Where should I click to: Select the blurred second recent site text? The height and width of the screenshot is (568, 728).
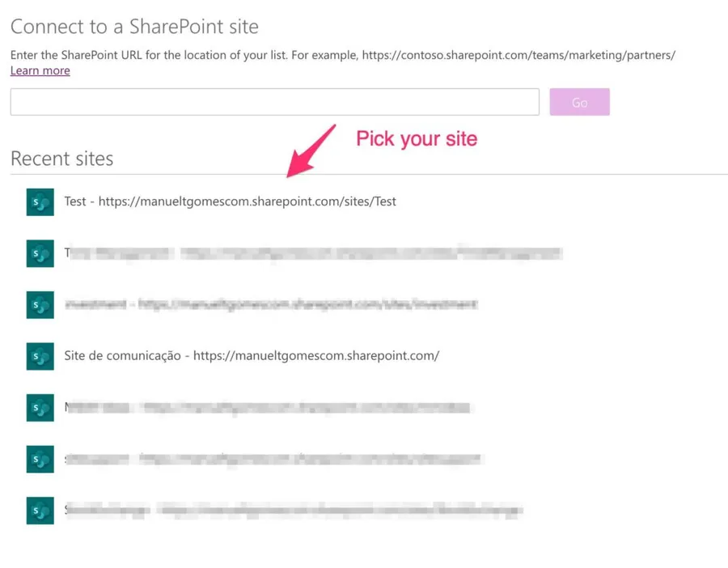311,253
